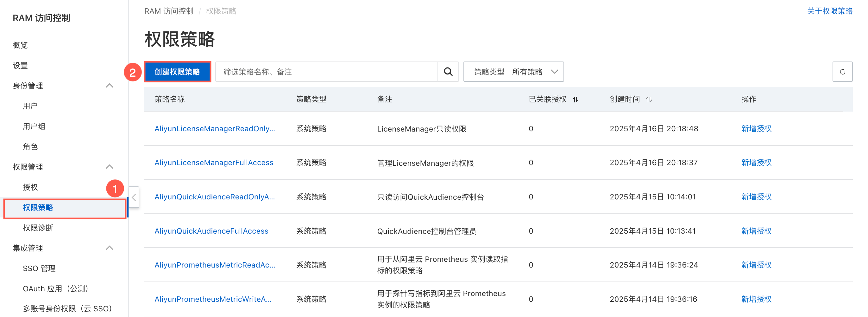Open 权限诊断 page
Screen dimensions: 868x317
38,228
